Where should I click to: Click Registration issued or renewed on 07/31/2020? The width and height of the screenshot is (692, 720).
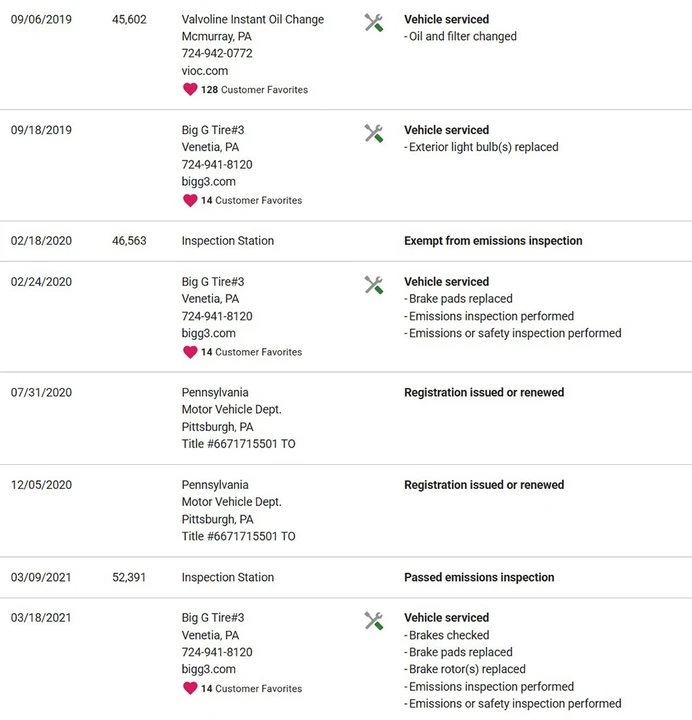pos(484,393)
